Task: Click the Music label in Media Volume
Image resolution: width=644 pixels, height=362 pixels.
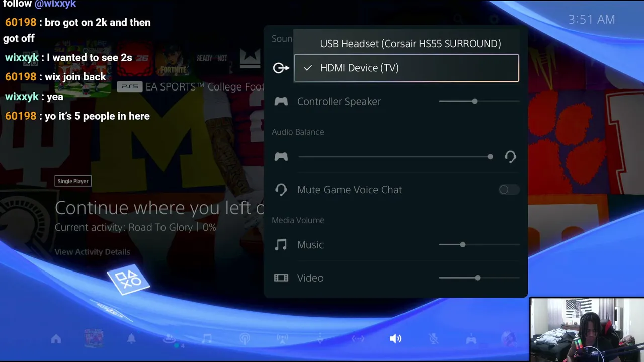Action: (310, 245)
